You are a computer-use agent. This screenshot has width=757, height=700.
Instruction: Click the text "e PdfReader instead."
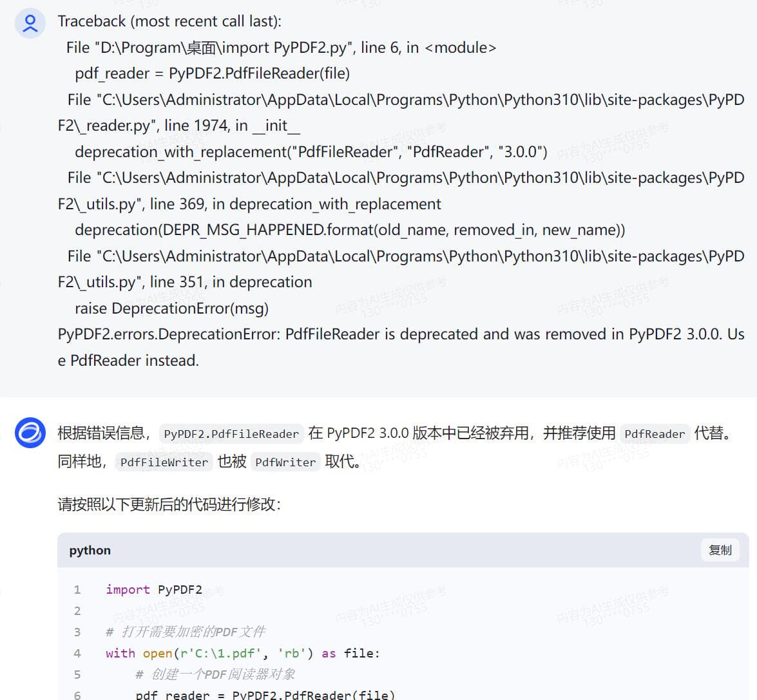click(x=128, y=360)
